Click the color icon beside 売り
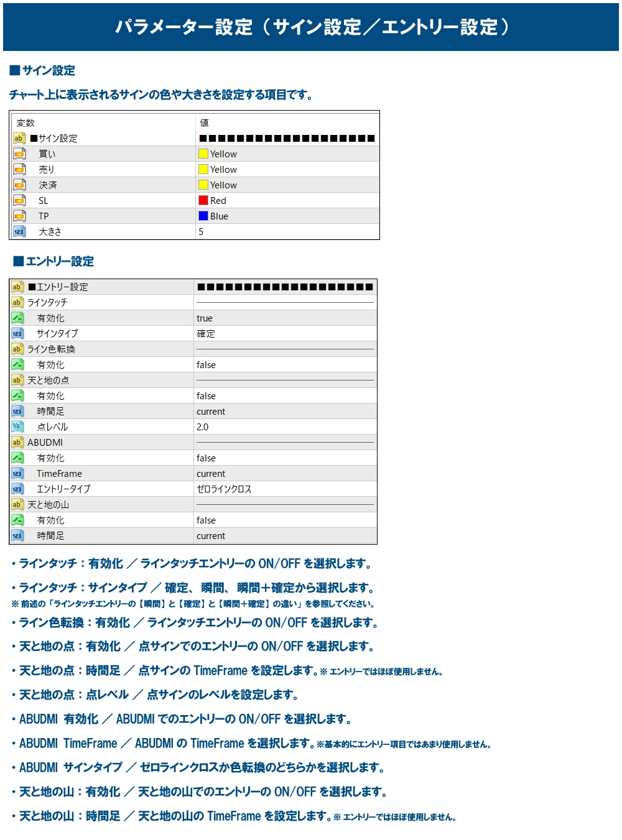 tap(19, 169)
